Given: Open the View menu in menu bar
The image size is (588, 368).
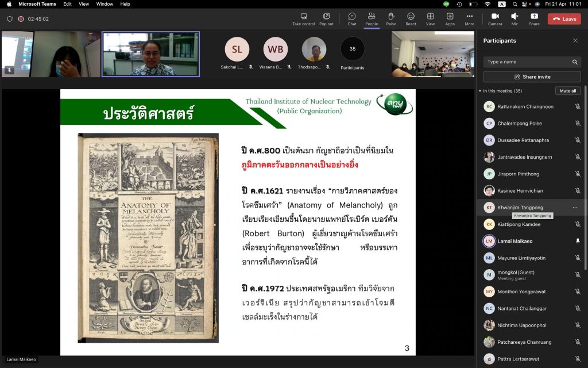Looking at the screenshot, I should (x=84, y=4).
